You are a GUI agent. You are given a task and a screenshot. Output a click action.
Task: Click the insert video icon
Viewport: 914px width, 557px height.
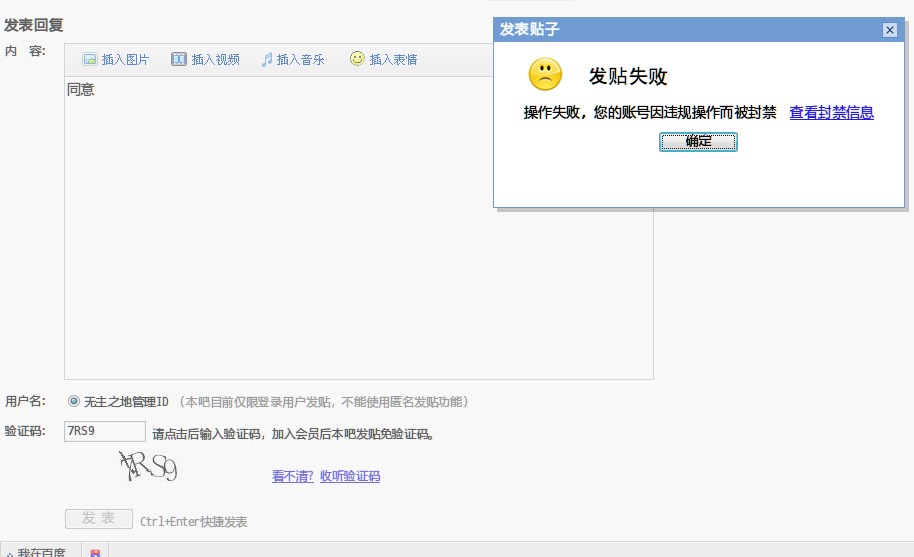click(178, 59)
